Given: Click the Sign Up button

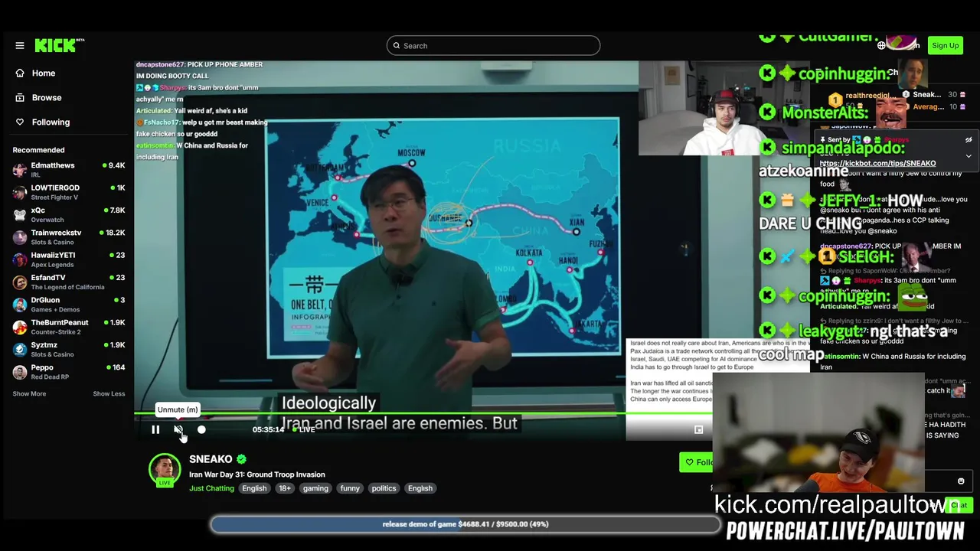Looking at the screenshot, I should (945, 46).
